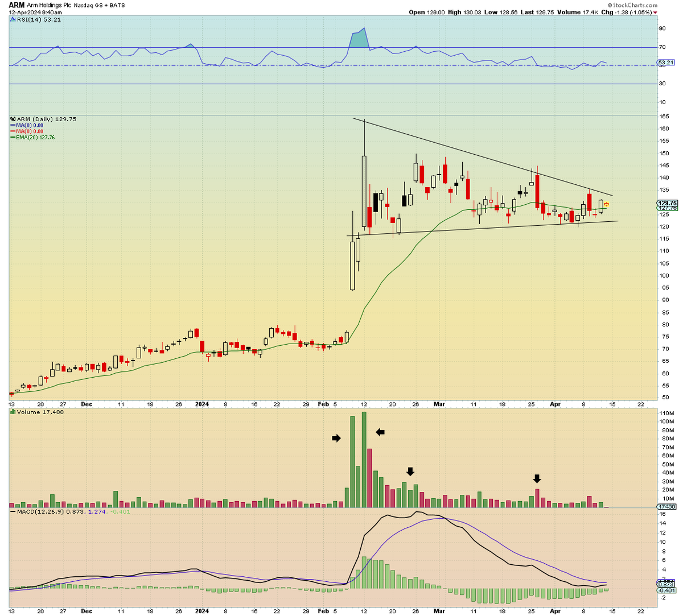Screen dimensions: 683x616
Task: Click the blue line marker of first MA(0)
Action: tap(13, 125)
